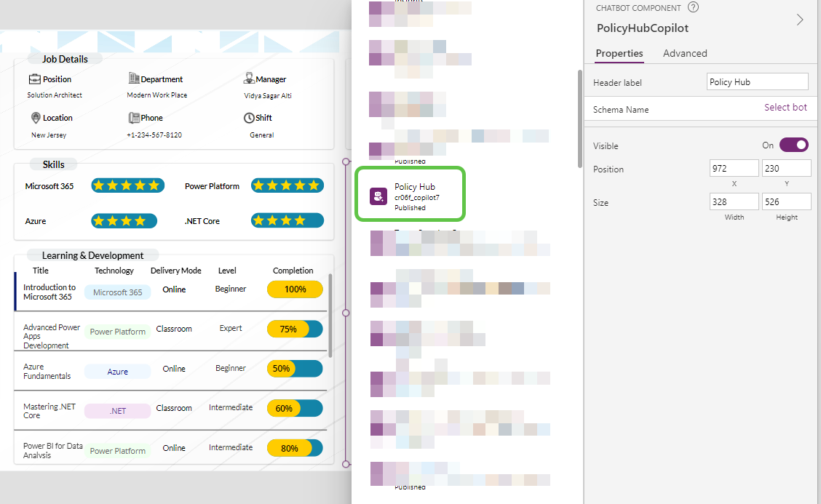Click the Header label text field
The width and height of the screenshot is (821, 504).
pyautogui.click(x=757, y=82)
